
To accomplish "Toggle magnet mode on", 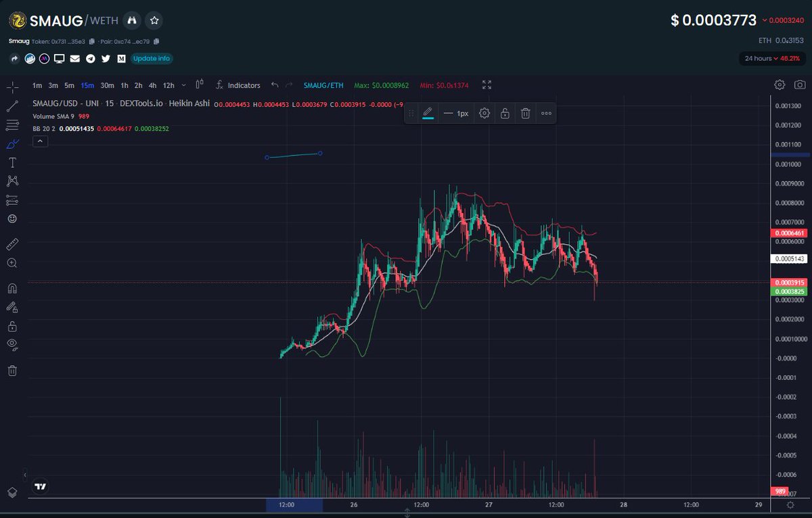I will tap(12, 288).
